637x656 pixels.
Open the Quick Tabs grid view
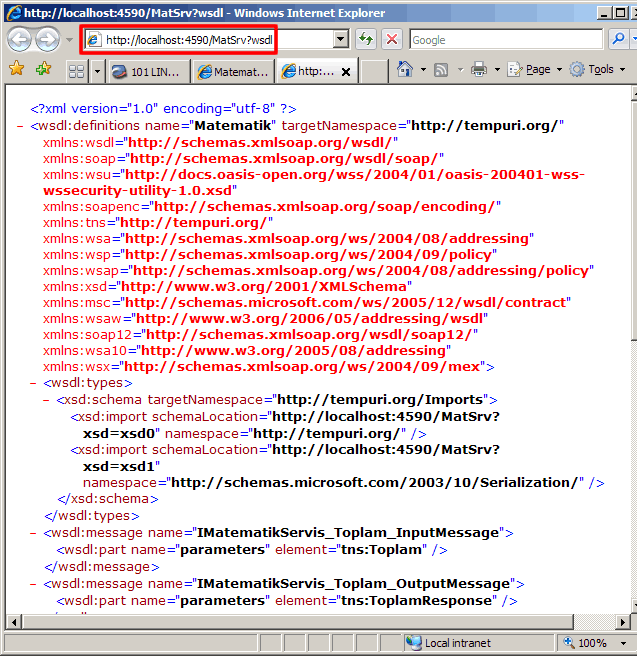pyautogui.click(x=77, y=71)
